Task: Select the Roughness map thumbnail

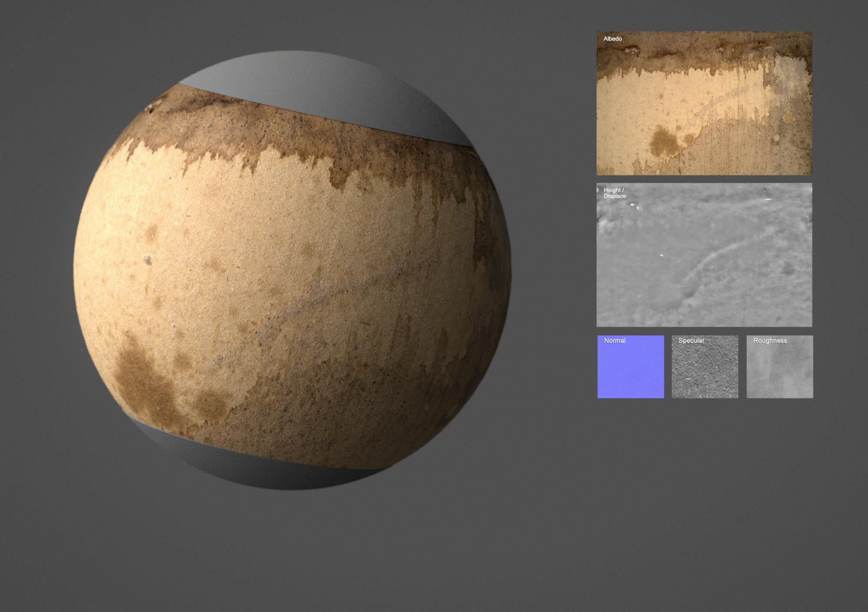Action: pyautogui.click(x=779, y=367)
